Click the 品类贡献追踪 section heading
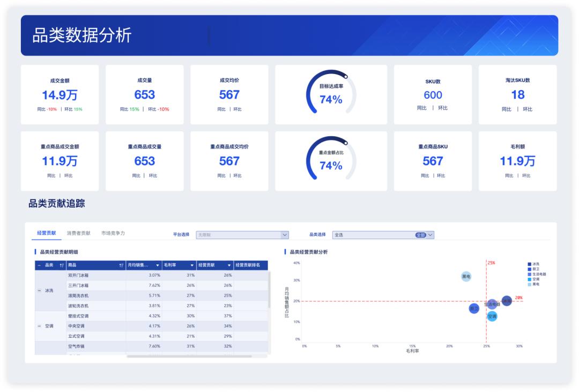Screen dimensions: 579x392 (x=57, y=204)
